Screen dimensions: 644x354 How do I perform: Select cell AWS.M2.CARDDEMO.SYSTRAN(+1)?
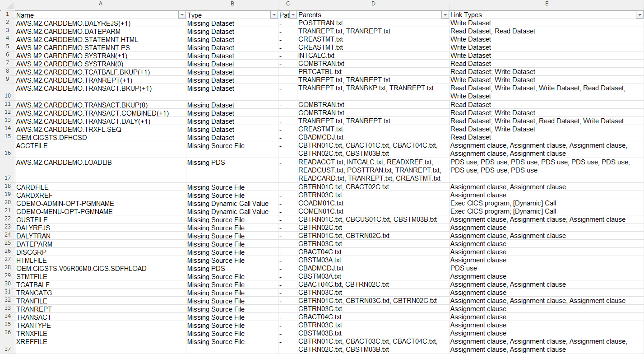click(x=100, y=56)
